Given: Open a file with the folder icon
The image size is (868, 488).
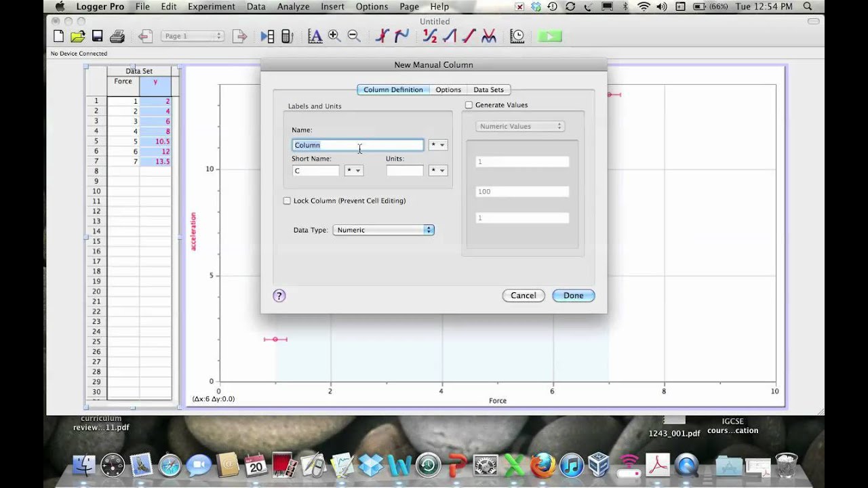Looking at the screenshot, I should click(78, 37).
